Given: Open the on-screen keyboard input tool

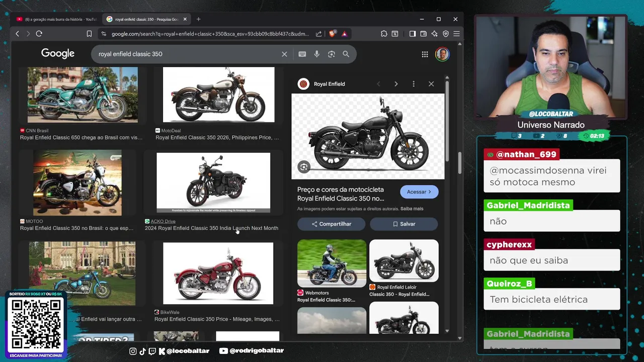Looking at the screenshot, I should click(x=302, y=54).
